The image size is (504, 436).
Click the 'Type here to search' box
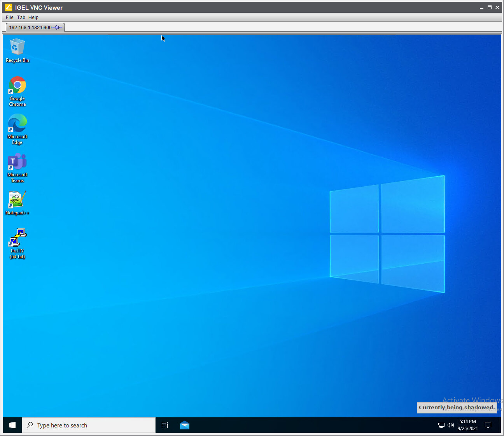tap(89, 425)
